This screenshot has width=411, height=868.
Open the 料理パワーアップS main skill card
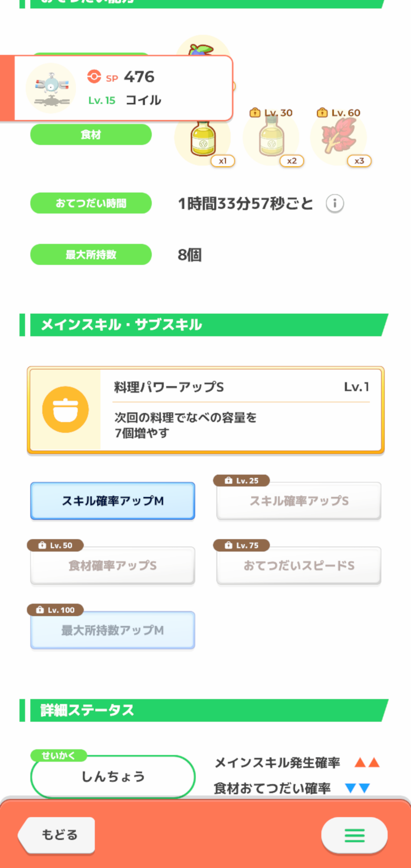click(x=241, y=409)
